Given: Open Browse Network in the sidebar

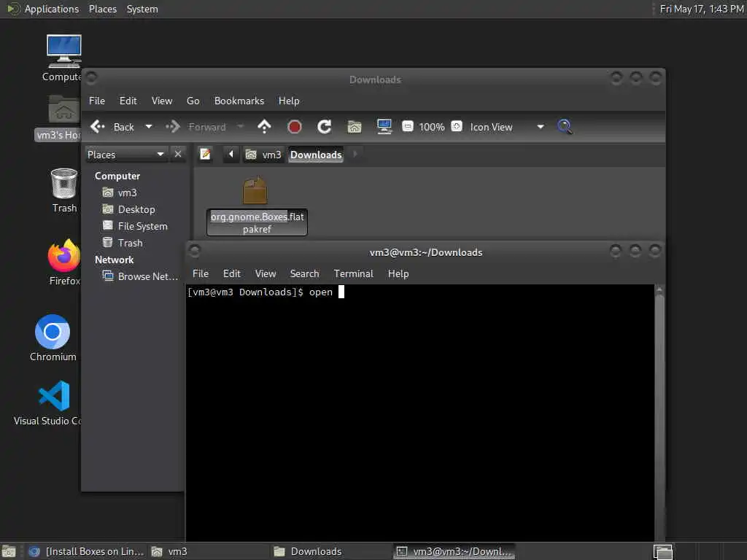Looking at the screenshot, I should pos(147,276).
